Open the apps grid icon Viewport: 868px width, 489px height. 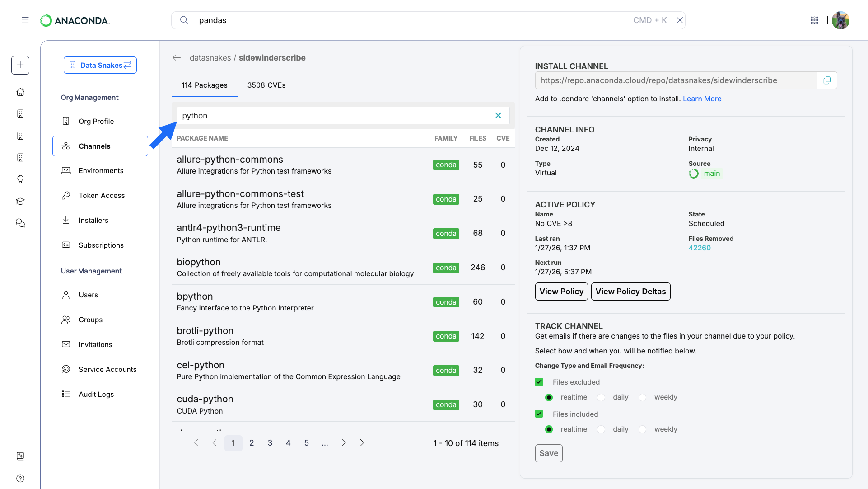pos(814,20)
